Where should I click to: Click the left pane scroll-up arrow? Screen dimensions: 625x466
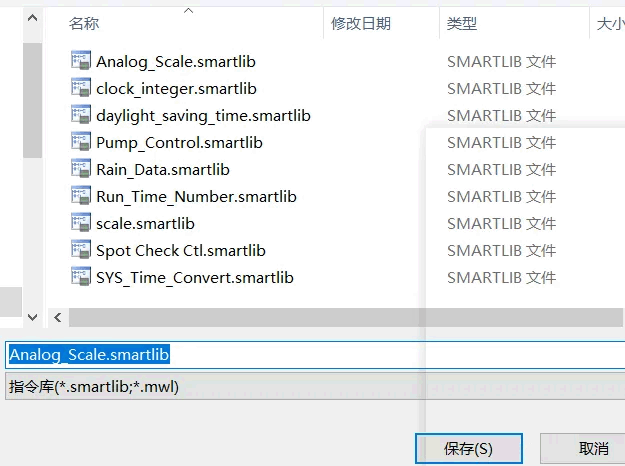(32, 18)
